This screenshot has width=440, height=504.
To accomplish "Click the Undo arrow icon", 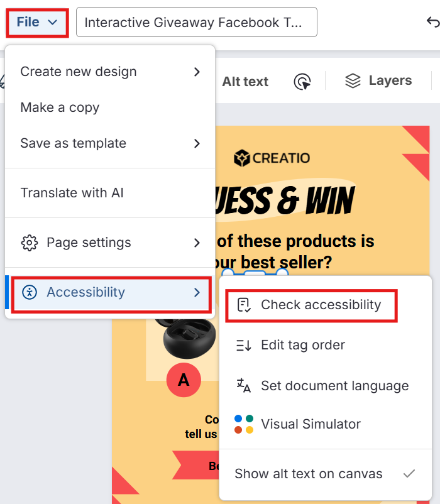I will coord(432,23).
